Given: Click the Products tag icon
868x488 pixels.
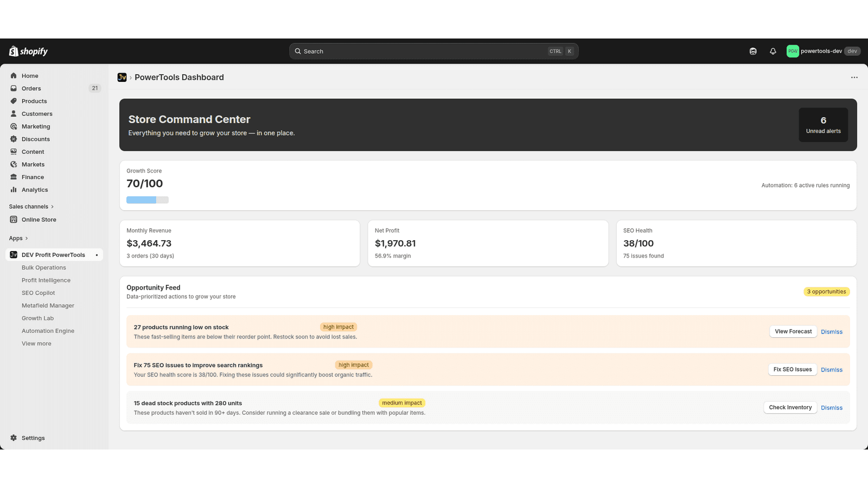Looking at the screenshot, I should [14, 101].
